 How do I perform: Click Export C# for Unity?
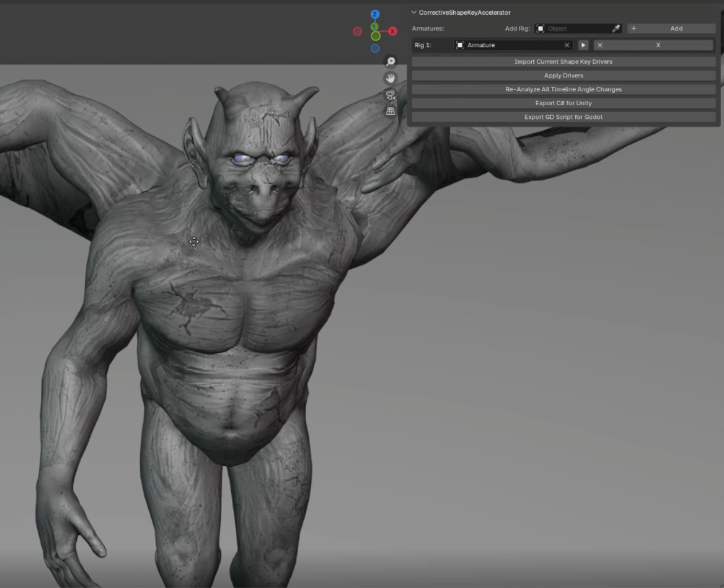[x=563, y=103]
